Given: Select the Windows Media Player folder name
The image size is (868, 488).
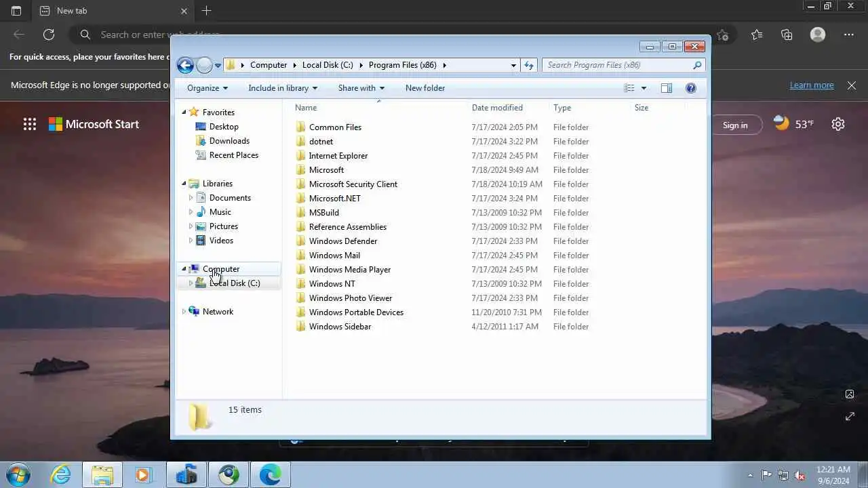Looking at the screenshot, I should pyautogui.click(x=350, y=270).
